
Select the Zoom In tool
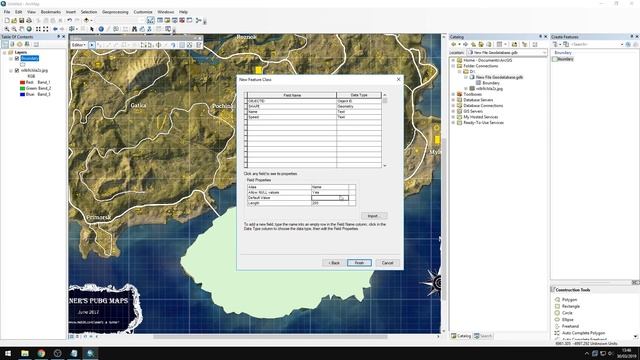click(x=7, y=29)
